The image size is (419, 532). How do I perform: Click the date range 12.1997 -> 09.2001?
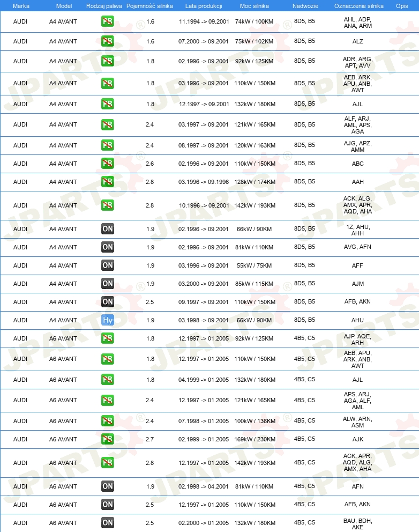[204, 104]
